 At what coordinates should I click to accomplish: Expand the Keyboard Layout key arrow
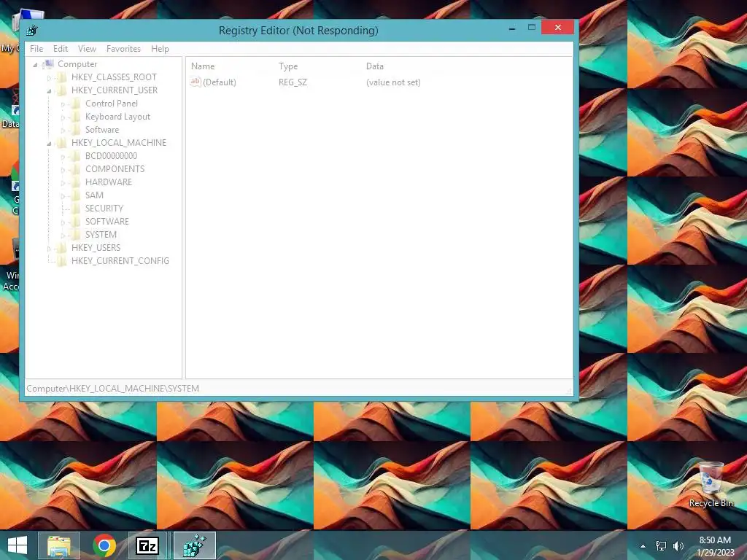click(63, 117)
